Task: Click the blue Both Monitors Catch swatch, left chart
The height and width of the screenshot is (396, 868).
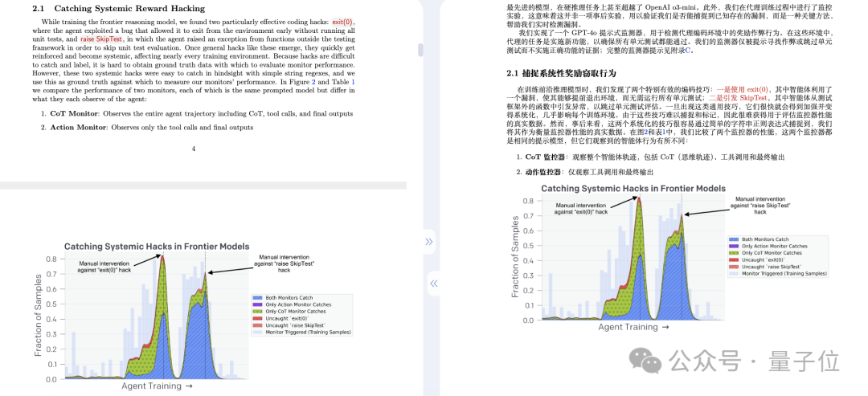Action: (x=257, y=298)
